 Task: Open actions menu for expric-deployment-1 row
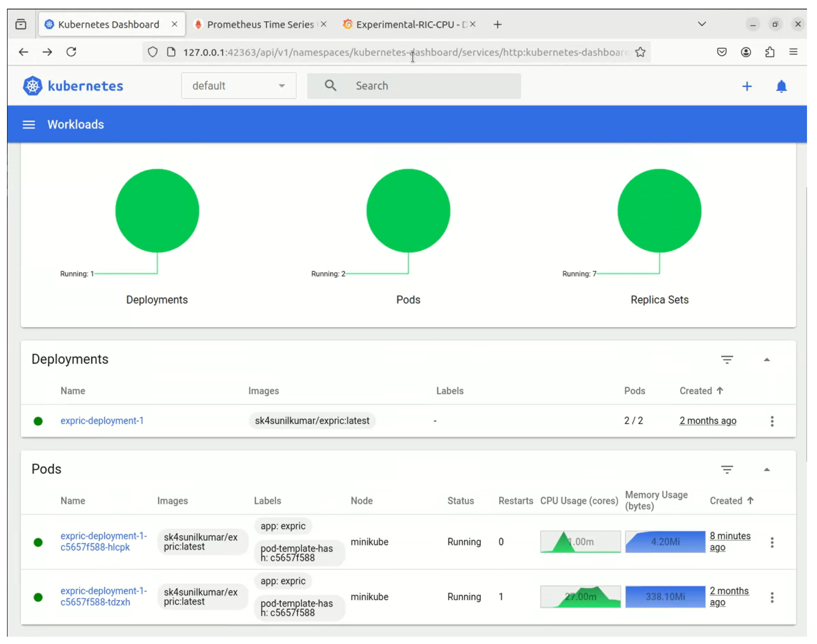tap(772, 421)
